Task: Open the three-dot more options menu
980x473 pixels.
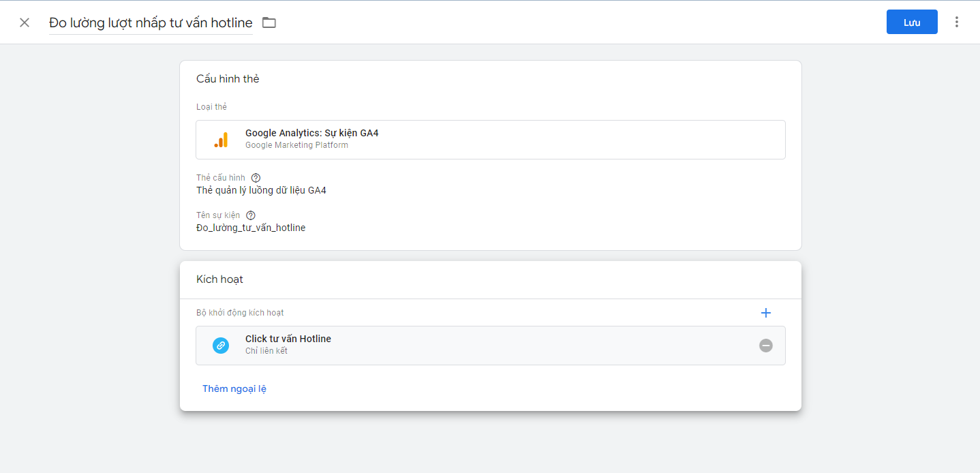Action: tap(957, 22)
